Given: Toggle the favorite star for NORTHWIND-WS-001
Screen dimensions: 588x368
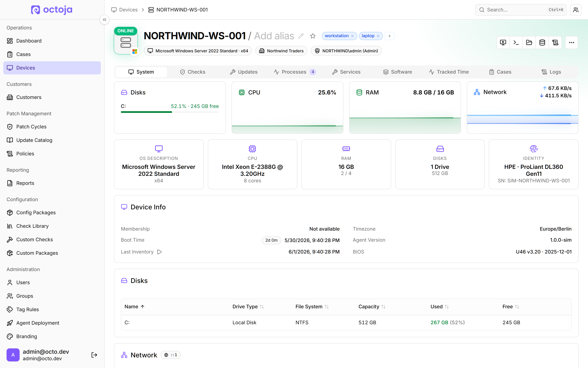Looking at the screenshot, I should click(313, 36).
